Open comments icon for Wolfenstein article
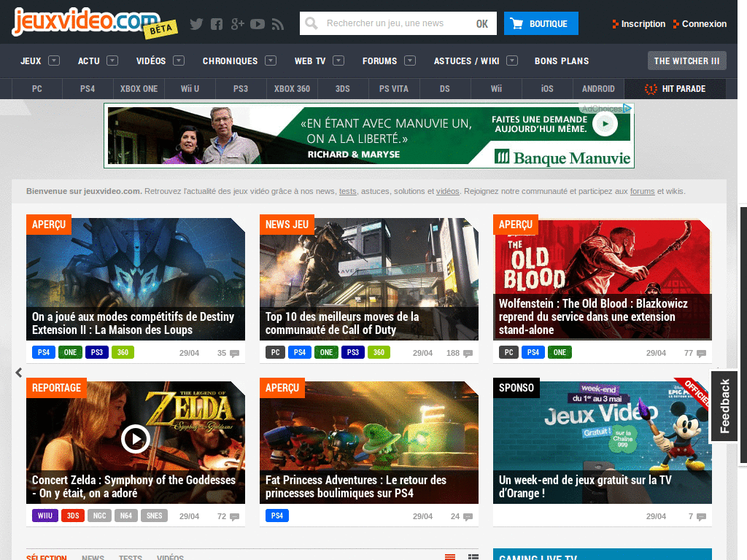 pyautogui.click(x=701, y=354)
